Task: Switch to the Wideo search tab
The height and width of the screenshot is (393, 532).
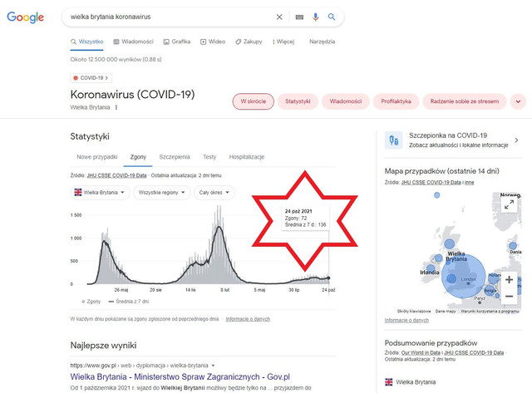Action: 213,42
